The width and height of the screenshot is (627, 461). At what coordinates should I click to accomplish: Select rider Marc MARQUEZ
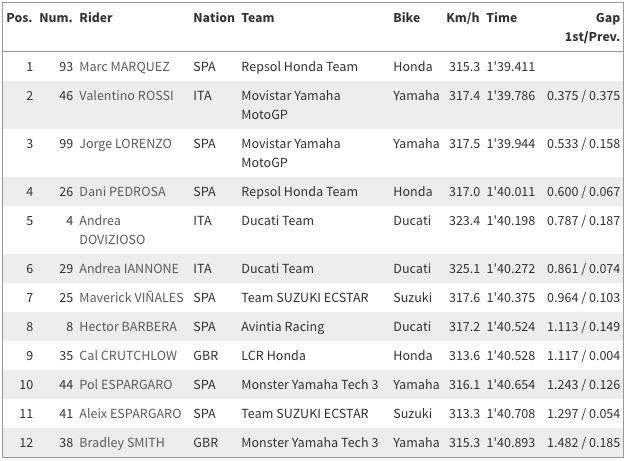coord(125,67)
